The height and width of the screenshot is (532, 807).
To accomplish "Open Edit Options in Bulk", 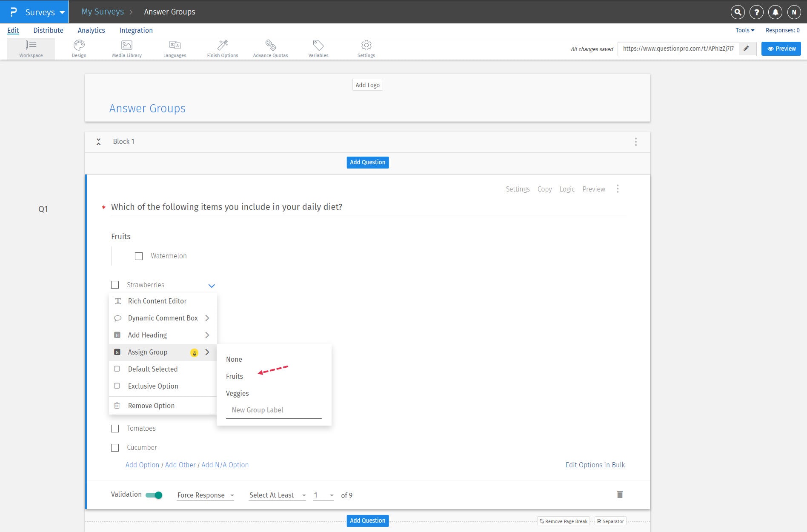I will coord(595,465).
